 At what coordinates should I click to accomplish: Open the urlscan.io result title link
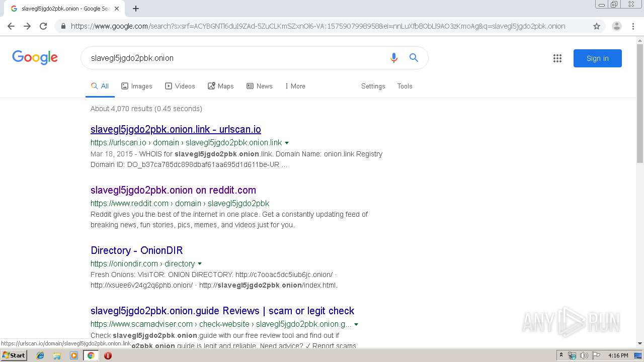pyautogui.click(x=176, y=129)
